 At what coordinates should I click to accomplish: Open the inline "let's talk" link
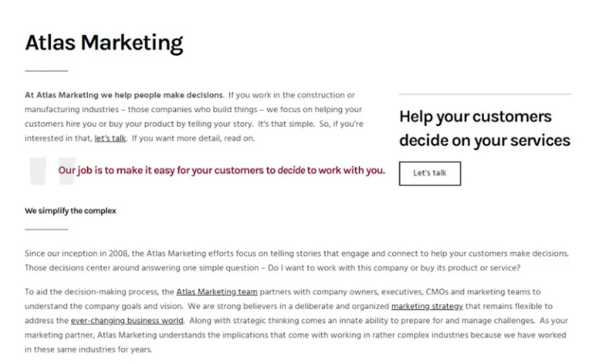coord(110,138)
